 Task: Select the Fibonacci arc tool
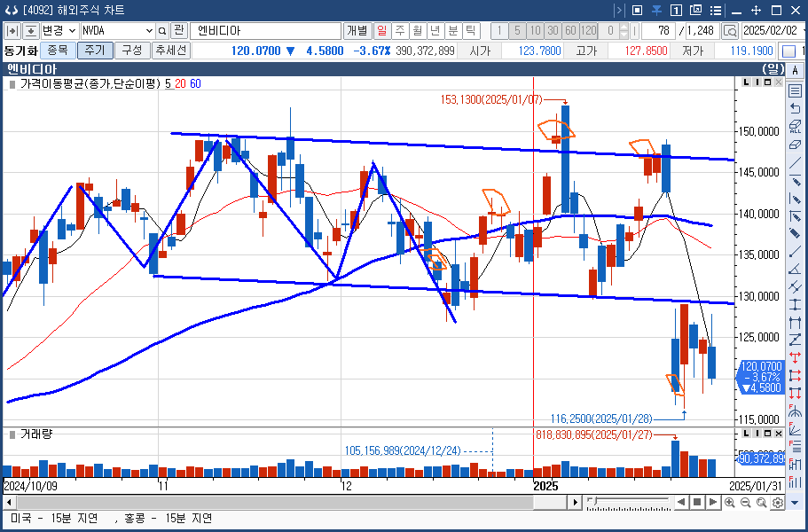coord(795,411)
